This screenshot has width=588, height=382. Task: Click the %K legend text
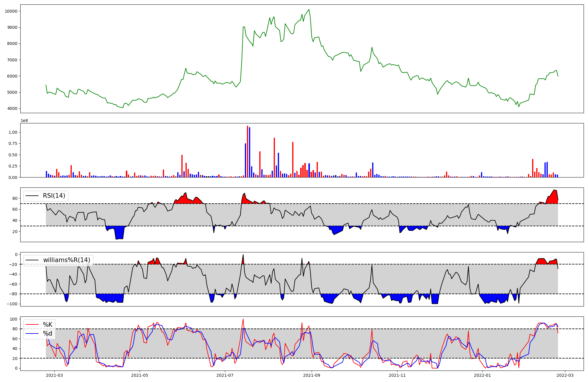point(48,325)
